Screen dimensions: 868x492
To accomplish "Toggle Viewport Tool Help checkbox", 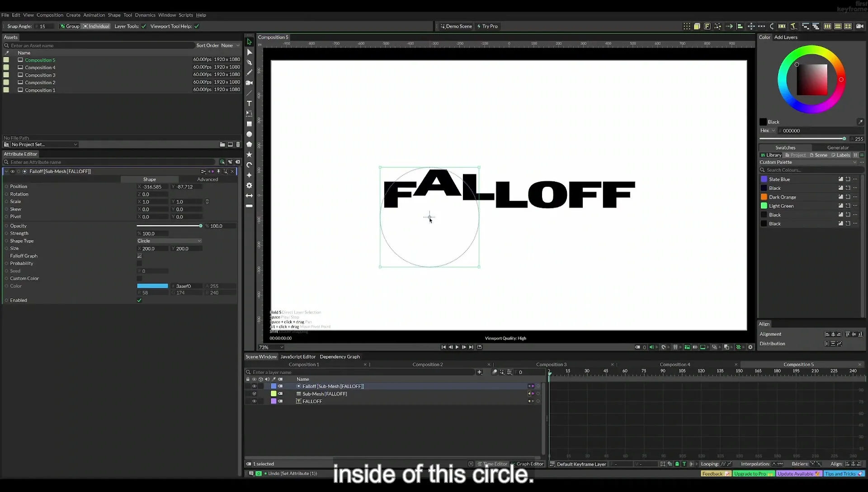I will [x=197, y=26].
